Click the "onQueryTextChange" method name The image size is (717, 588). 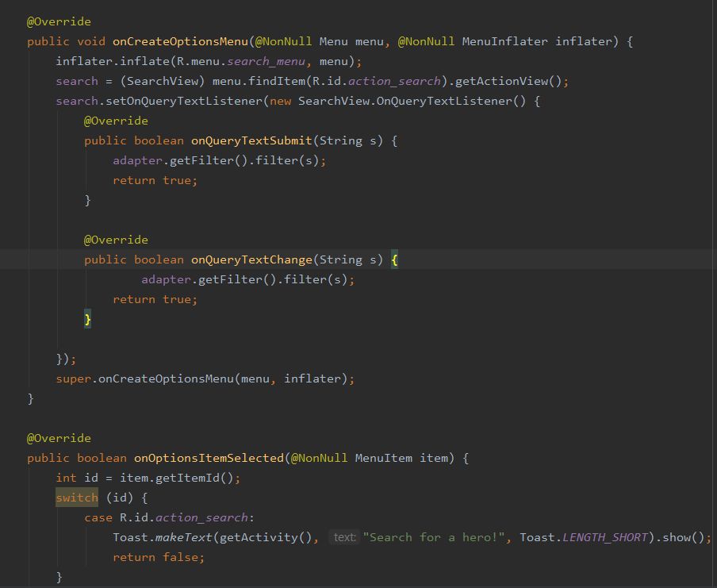[251, 260]
